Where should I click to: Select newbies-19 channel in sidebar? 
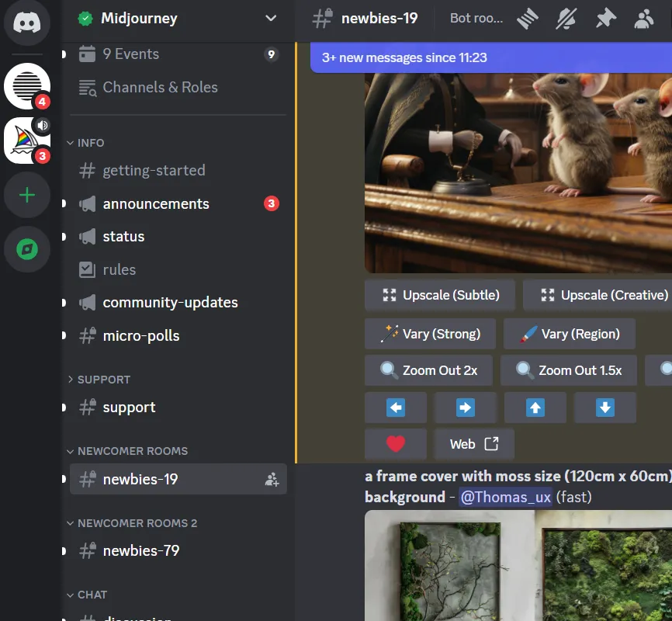[178, 479]
